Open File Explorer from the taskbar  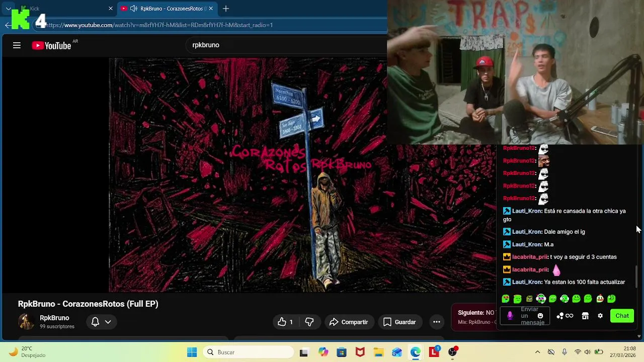tap(378, 352)
